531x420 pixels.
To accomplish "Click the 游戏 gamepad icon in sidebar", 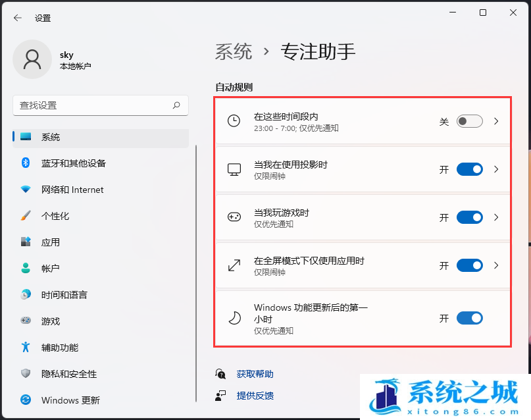I will coord(26,321).
